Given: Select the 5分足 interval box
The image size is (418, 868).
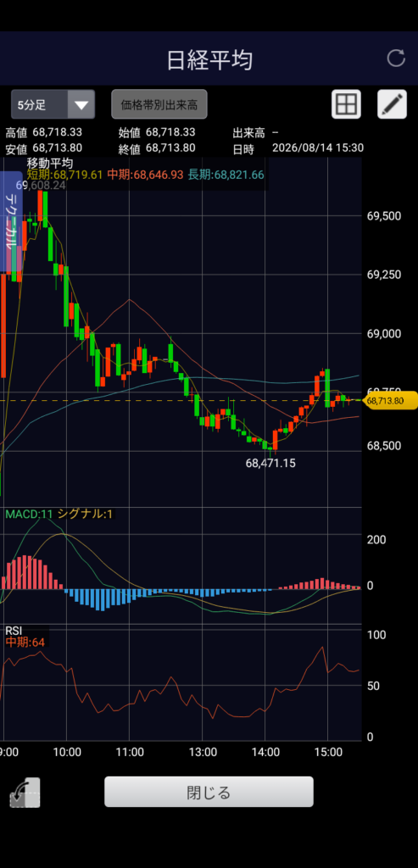Looking at the screenshot, I should coord(53,104).
